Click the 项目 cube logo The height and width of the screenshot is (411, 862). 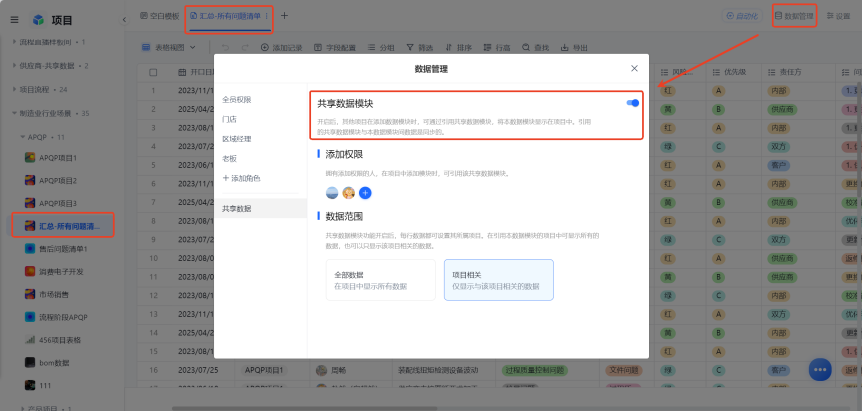38,20
